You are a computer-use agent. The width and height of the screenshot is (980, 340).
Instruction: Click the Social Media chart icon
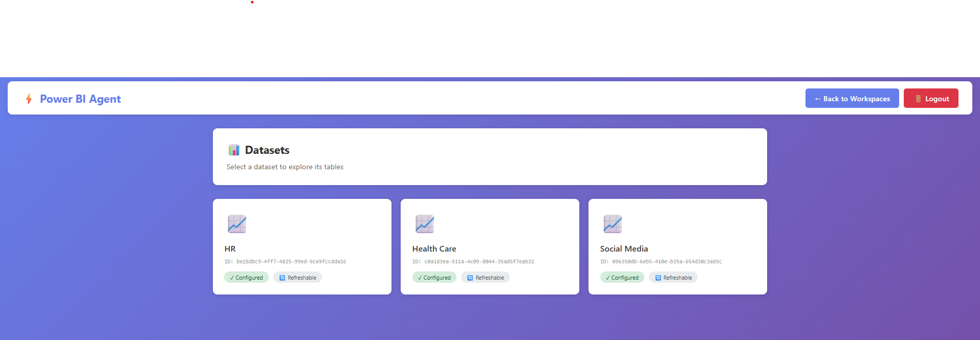click(613, 224)
